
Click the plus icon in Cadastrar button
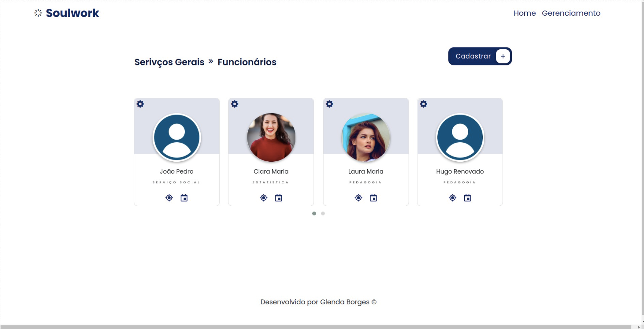tap(503, 56)
